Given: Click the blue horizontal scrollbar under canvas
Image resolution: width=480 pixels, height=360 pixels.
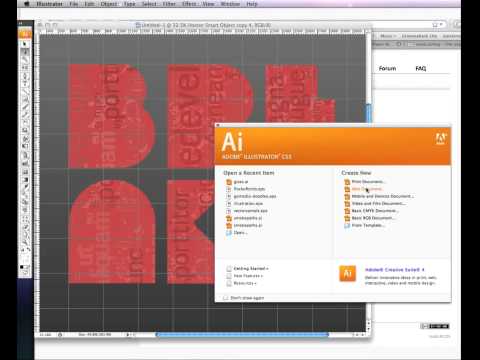Looking at the screenshot, I should tap(242, 334).
